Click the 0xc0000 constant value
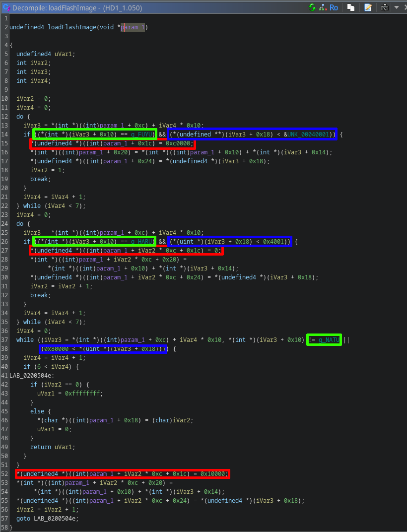 179,143
